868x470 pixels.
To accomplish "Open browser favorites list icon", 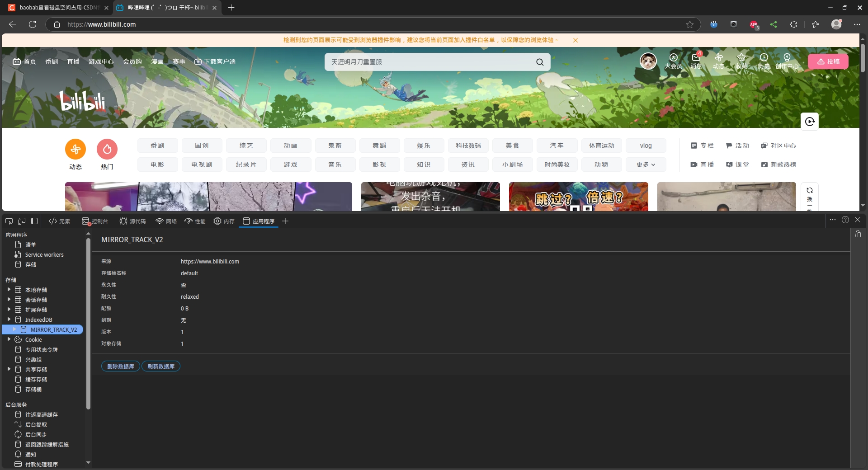I will coord(816,24).
